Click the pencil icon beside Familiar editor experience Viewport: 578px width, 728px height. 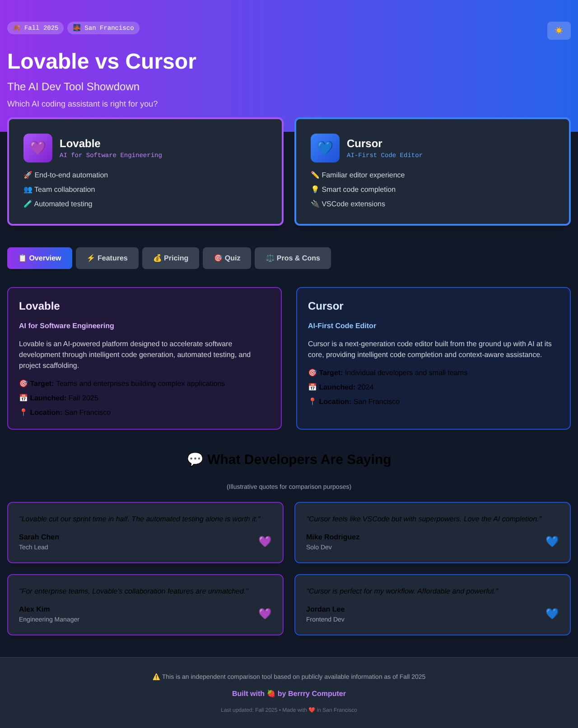315,175
